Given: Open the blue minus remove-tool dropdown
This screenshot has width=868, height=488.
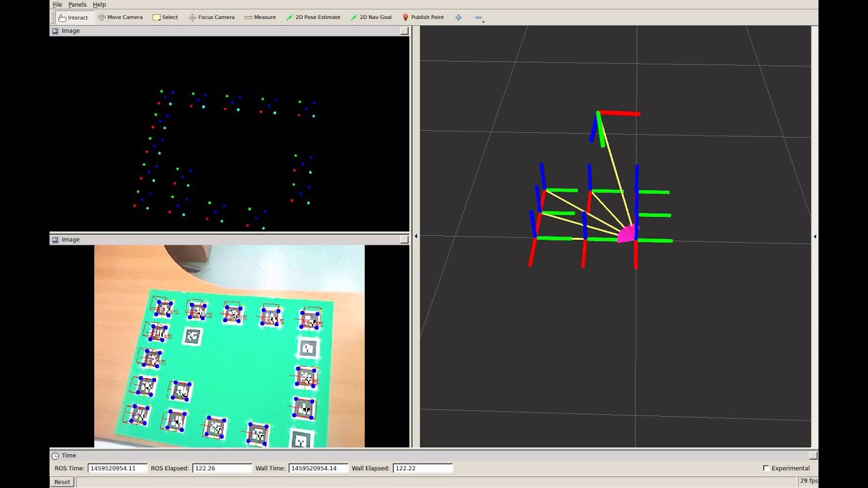Looking at the screenshot, I should 479,18.
